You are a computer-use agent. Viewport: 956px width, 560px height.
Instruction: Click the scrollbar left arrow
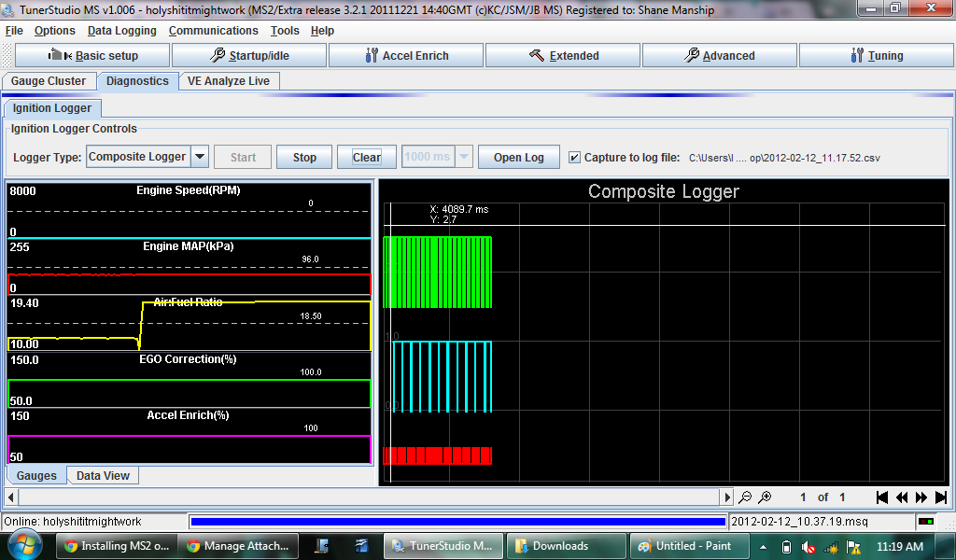pos(11,497)
